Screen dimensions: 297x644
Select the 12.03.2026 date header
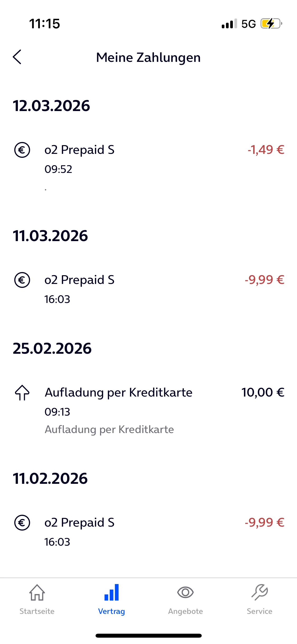coord(51,106)
